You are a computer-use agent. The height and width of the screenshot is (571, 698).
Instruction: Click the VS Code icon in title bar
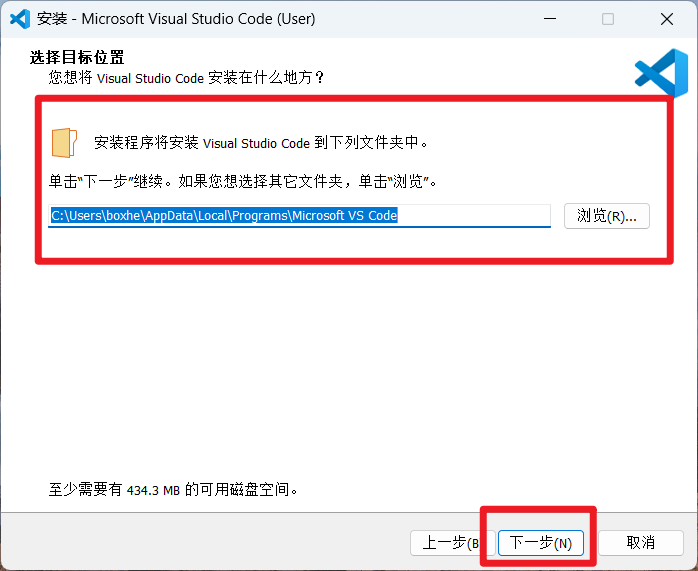pyautogui.click(x=20, y=19)
